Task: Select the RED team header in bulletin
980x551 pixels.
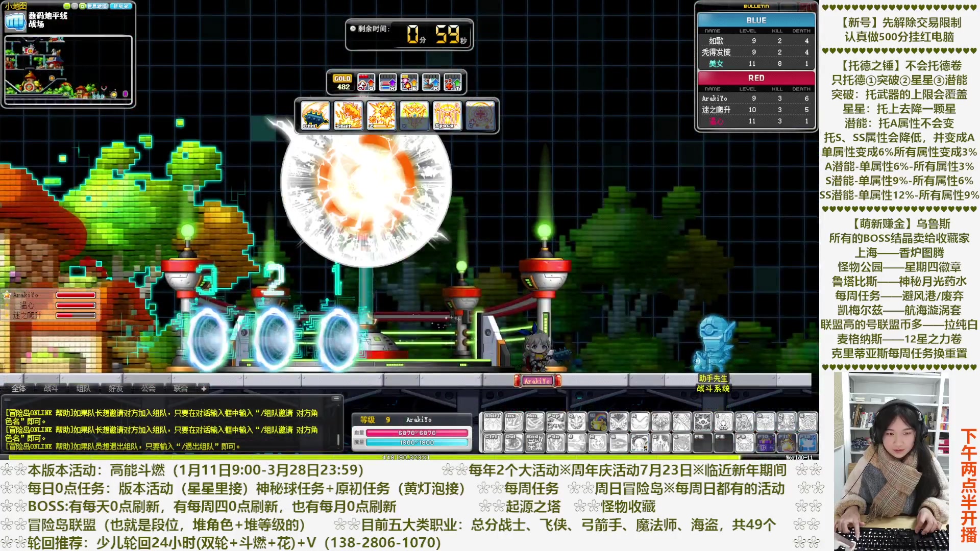Action: coord(756,78)
